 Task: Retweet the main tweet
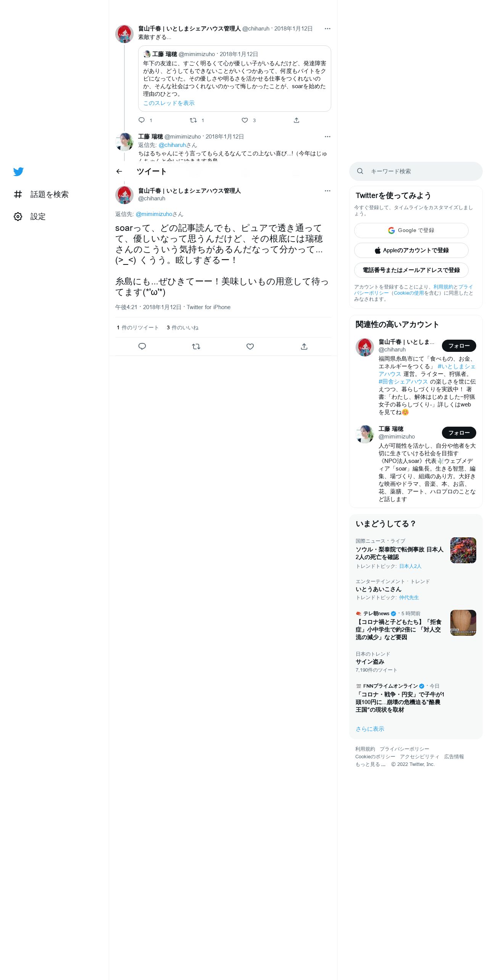coord(196,347)
